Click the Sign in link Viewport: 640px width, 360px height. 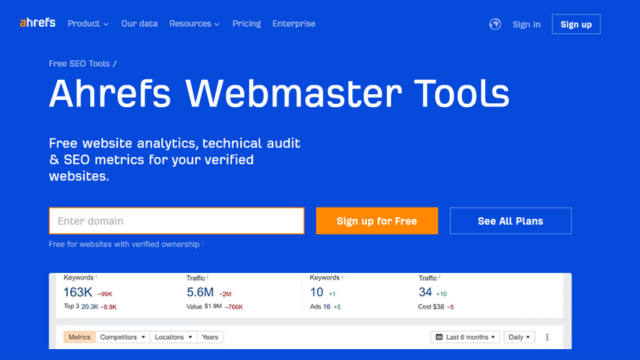click(527, 24)
